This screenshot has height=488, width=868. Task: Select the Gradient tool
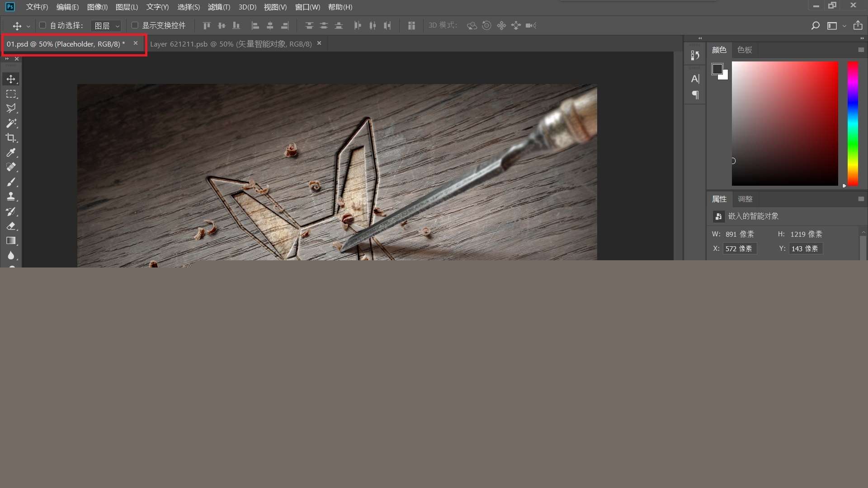(x=11, y=241)
